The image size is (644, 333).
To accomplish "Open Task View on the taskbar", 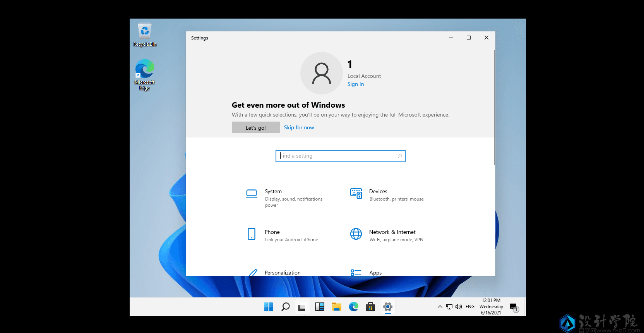I will pyautogui.click(x=302, y=307).
